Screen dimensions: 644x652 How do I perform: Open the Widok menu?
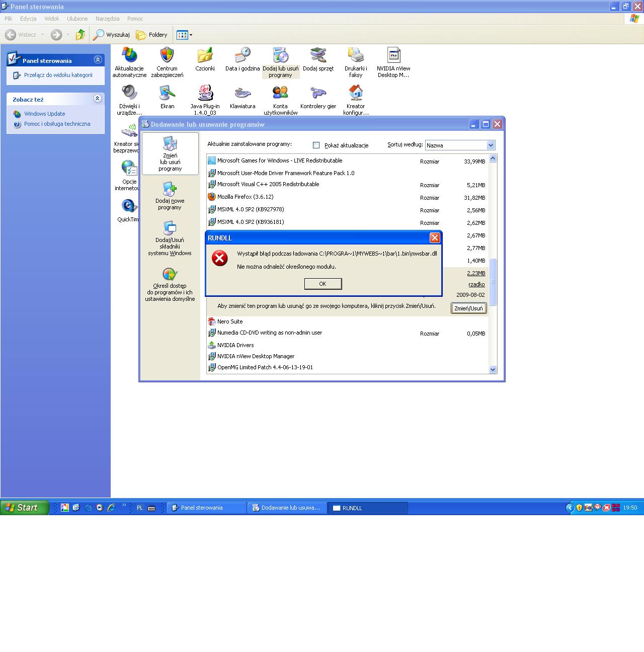tap(52, 19)
